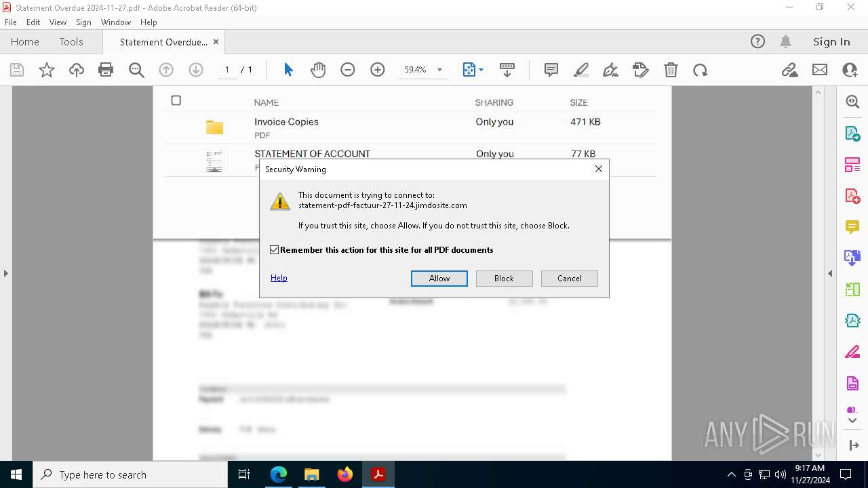
Task: Toggle the select-all checkbox beside NAME
Action: pyautogui.click(x=176, y=100)
